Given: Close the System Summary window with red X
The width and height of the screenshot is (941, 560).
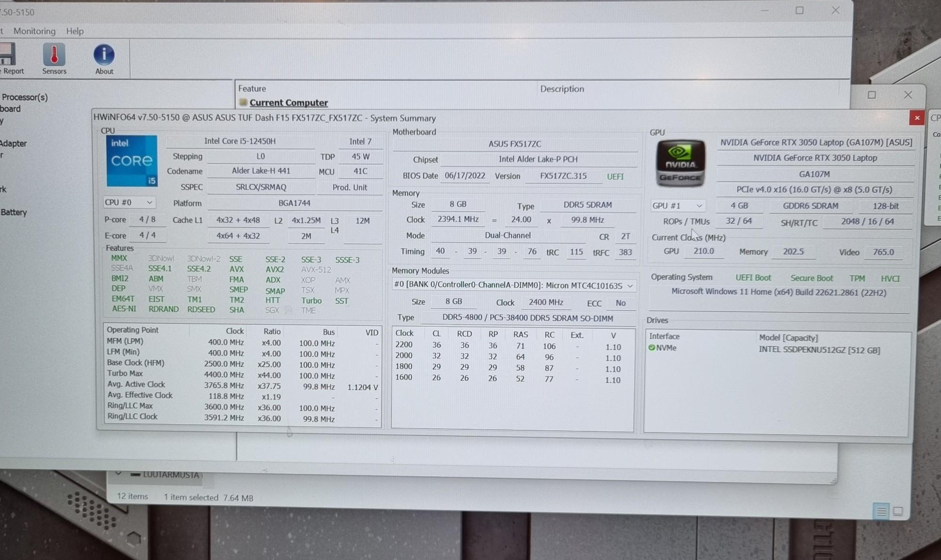Looking at the screenshot, I should point(917,118).
